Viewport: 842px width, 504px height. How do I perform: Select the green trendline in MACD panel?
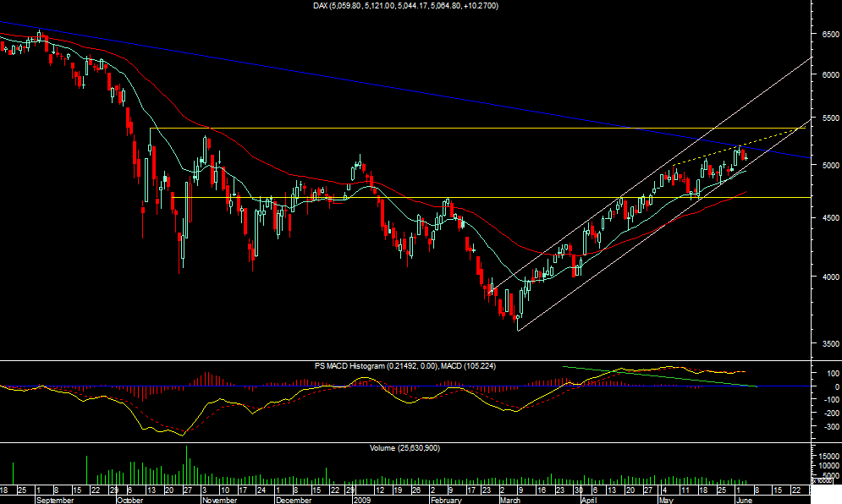(x=661, y=377)
